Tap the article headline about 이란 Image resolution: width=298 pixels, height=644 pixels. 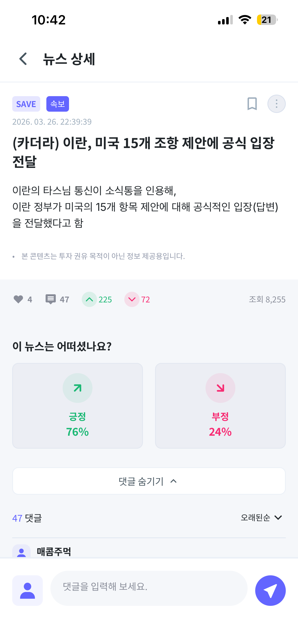[x=143, y=152]
